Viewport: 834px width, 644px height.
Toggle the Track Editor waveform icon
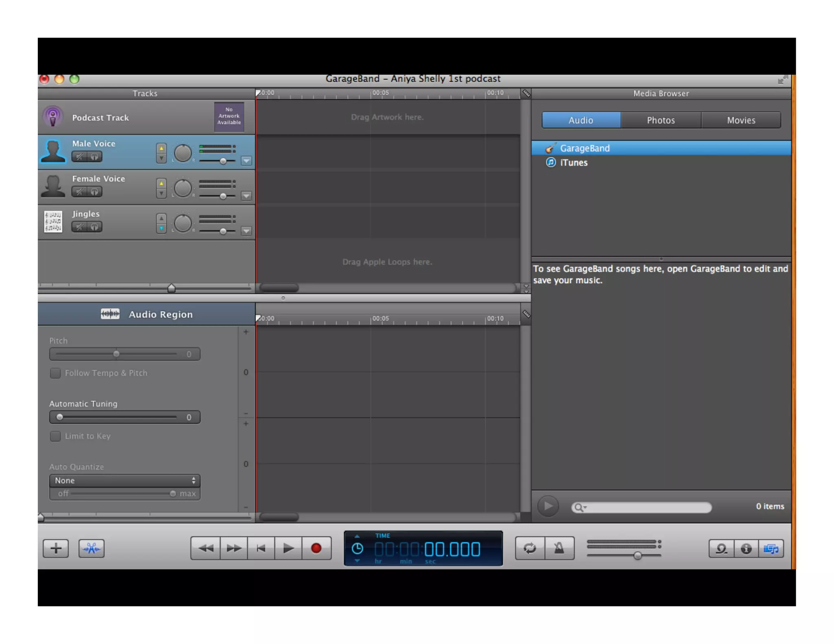pos(91,548)
